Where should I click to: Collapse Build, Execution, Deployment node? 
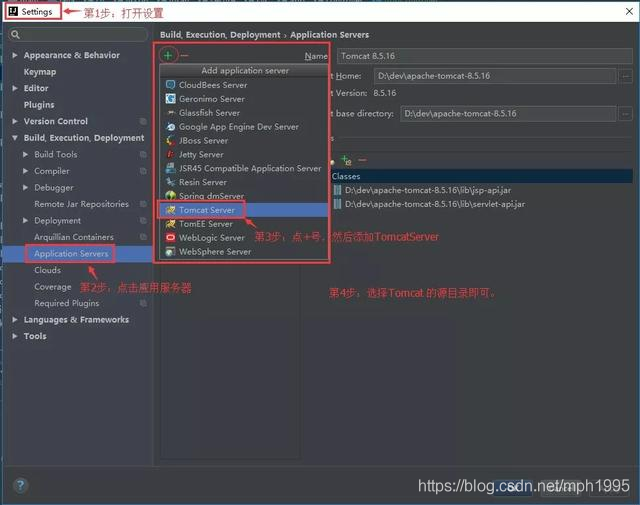point(15,138)
